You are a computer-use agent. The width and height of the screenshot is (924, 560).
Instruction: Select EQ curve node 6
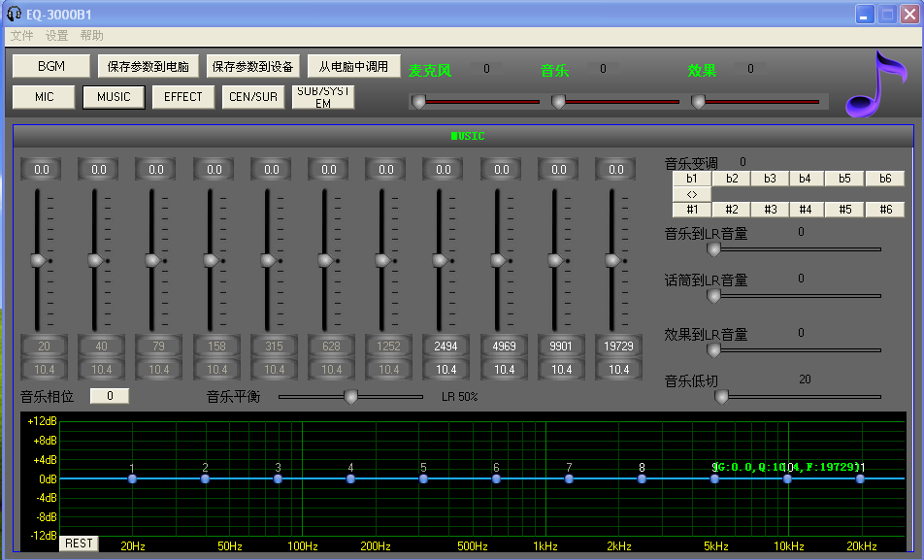[x=496, y=478]
